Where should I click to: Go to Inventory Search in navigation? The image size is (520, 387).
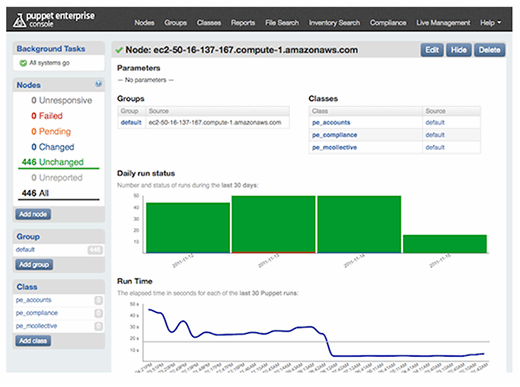[x=334, y=23]
